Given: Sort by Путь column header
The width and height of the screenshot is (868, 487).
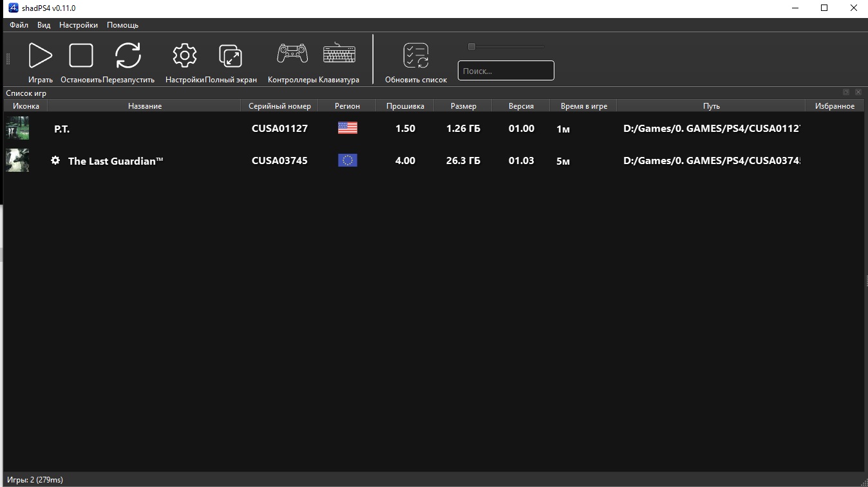Looking at the screenshot, I should pyautogui.click(x=712, y=106).
